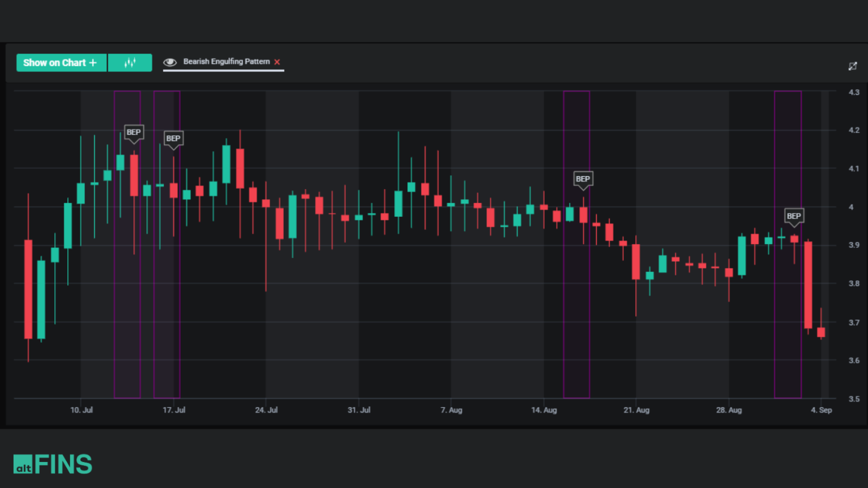Image resolution: width=868 pixels, height=488 pixels.
Task: Click the 24. Jul date label
Action: tap(266, 410)
